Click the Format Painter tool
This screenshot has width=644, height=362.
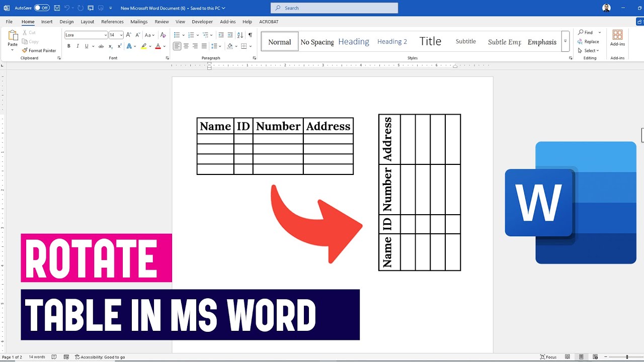pyautogui.click(x=39, y=50)
